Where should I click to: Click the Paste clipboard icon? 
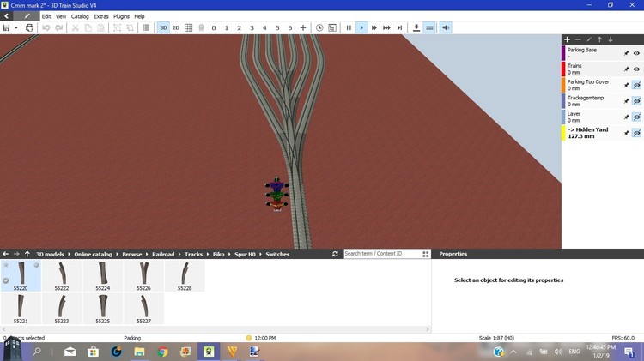[x=100, y=28]
